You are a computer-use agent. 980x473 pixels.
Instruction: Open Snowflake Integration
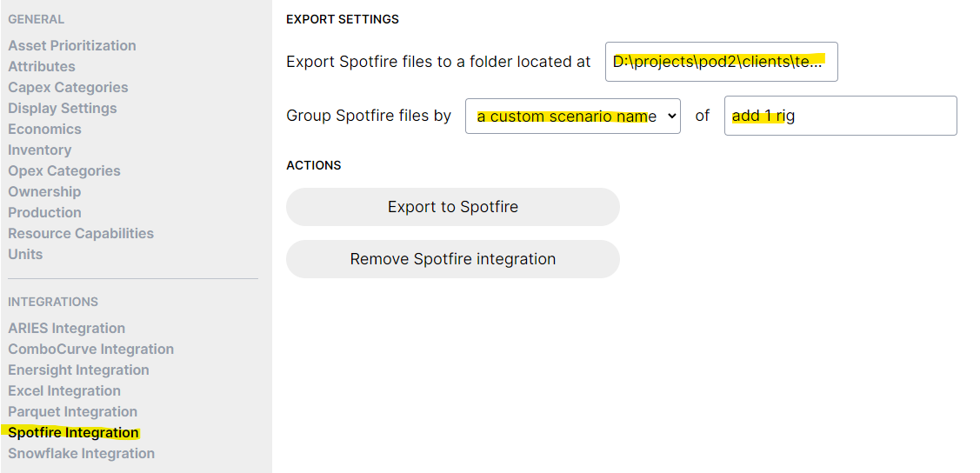[81, 453]
